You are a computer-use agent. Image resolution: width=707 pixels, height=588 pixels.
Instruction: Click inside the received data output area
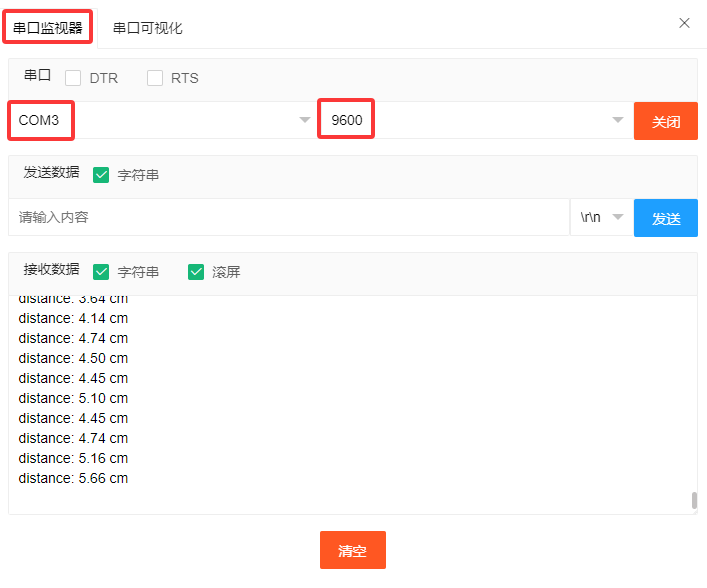(x=353, y=405)
